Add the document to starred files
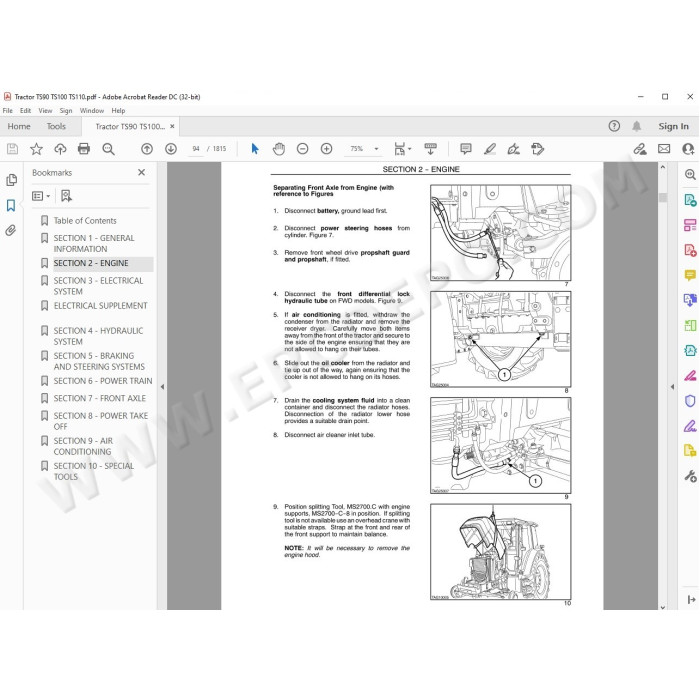The width and height of the screenshot is (700, 700). (x=36, y=149)
